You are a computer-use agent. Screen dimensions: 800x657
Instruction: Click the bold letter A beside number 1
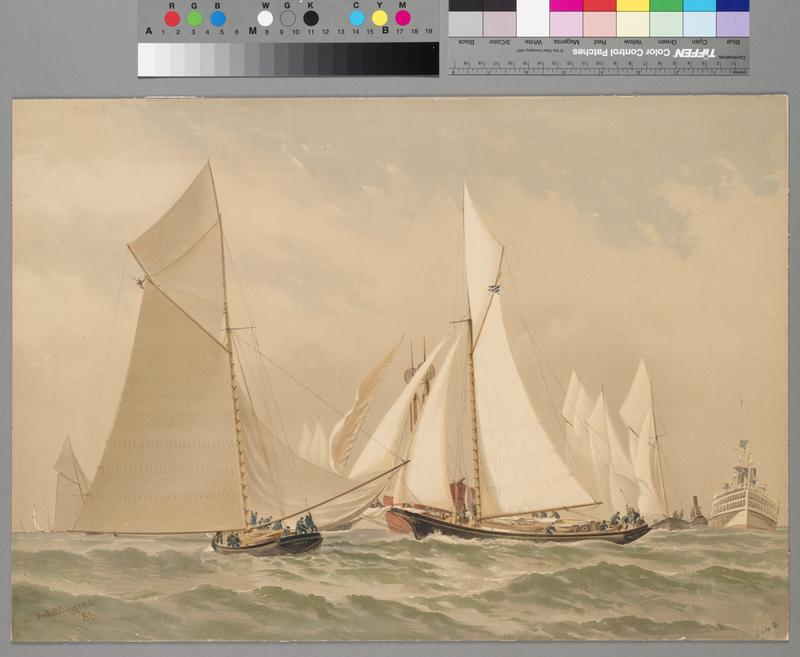(x=148, y=31)
